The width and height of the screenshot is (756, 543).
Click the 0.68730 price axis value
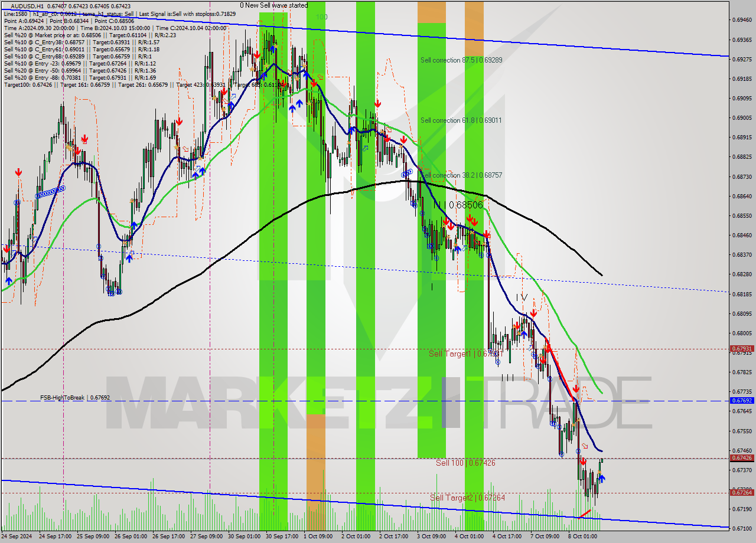(742, 176)
